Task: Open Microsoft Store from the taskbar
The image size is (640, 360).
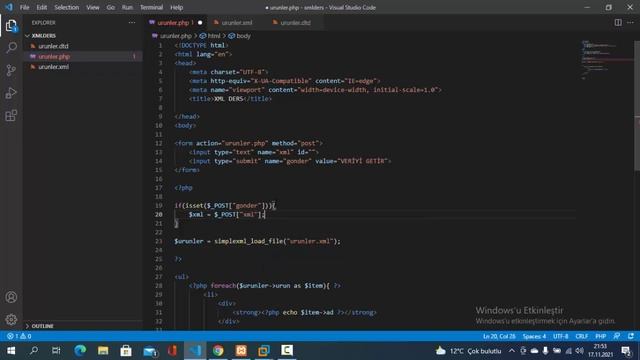Action: pos(126,351)
